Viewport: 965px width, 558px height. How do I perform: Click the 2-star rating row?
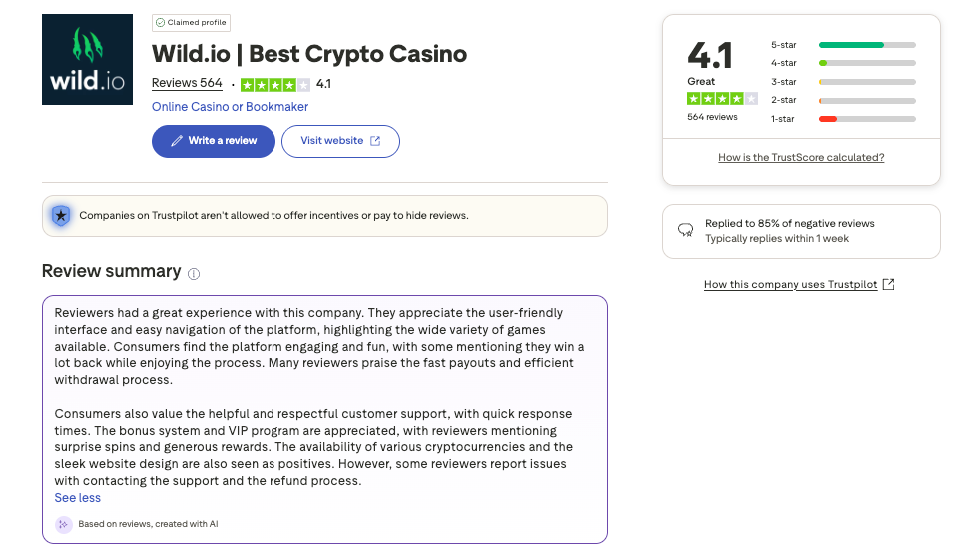[x=842, y=100]
